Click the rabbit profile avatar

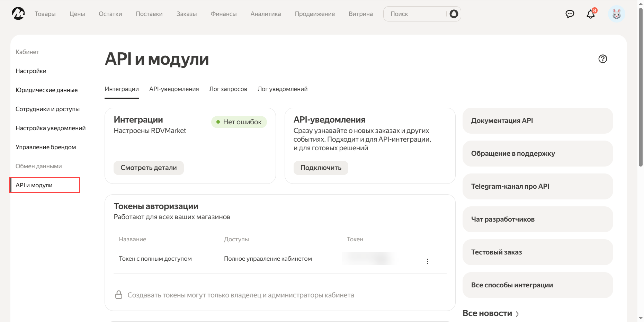click(x=616, y=14)
